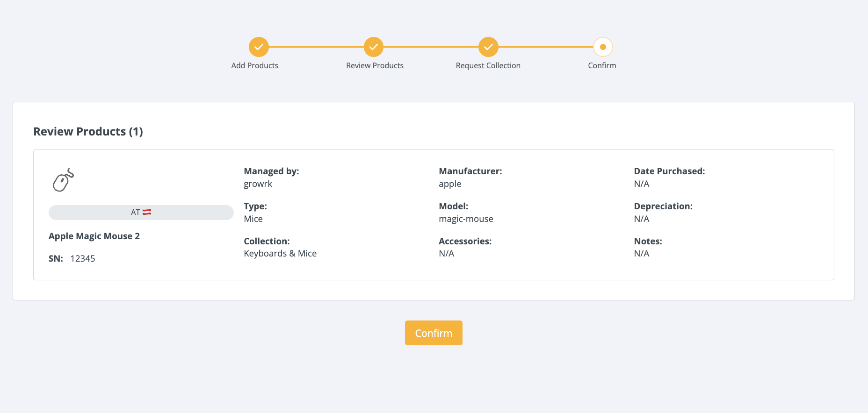Click the Request Collection step checkmark circle
Image resolution: width=868 pixels, height=413 pixels.
(488, 47)
